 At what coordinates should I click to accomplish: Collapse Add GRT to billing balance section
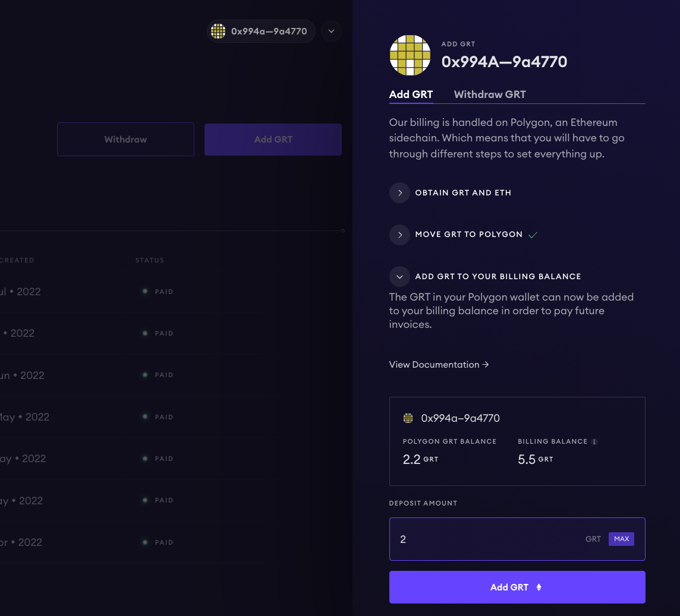[399, 276]
